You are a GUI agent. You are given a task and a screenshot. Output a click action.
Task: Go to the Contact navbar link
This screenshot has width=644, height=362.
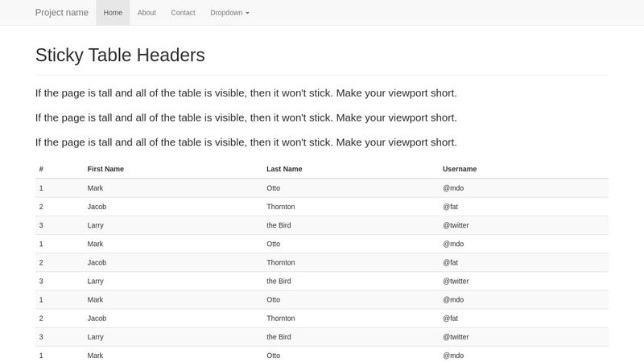[183, 13]
